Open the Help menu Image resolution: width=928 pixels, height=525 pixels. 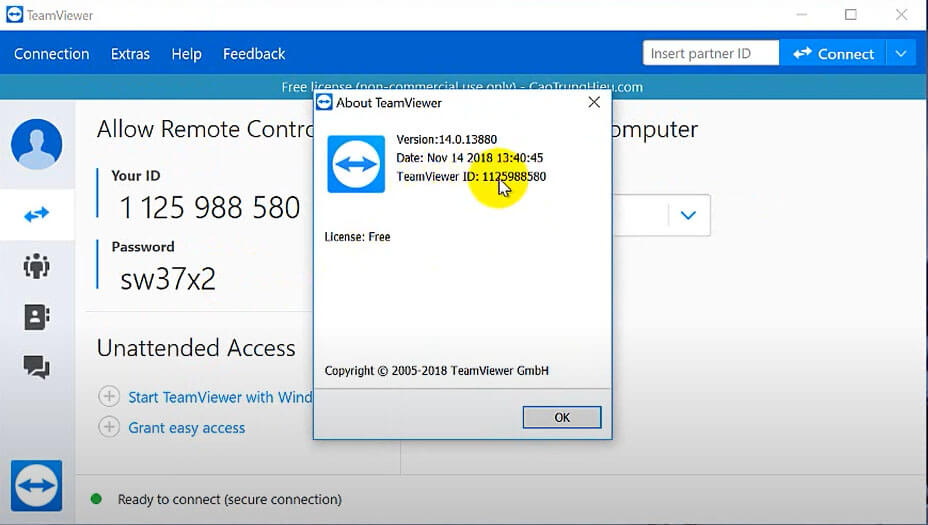186,54
